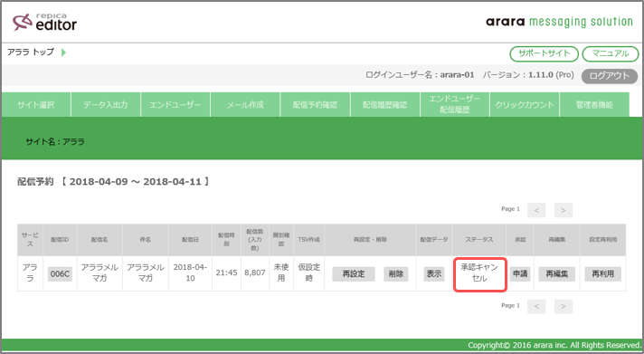Click the 再設定・削除 column header
The image size is (644, 354).
point(370,240)
